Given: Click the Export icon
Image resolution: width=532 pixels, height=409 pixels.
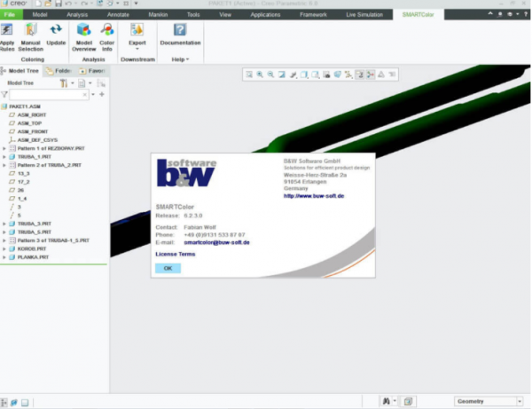Looking at the screenshot, I should click(x=137, y=30).
